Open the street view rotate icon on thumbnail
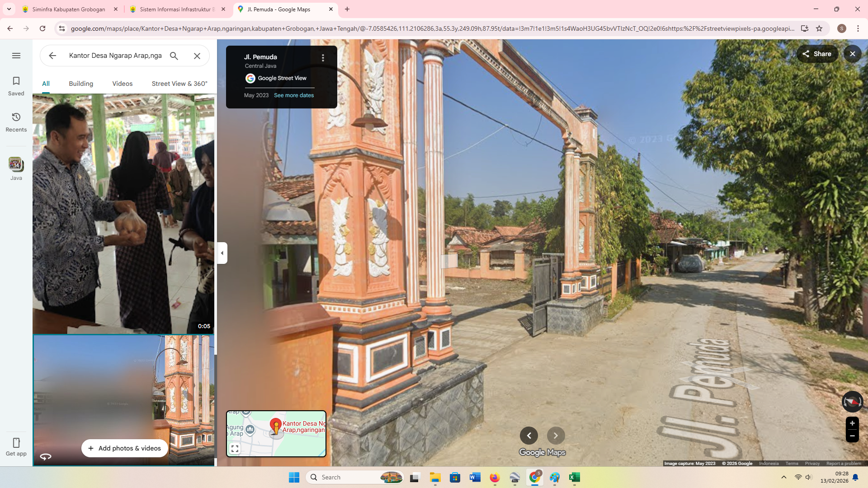Image resolution: width=868 pixels, height=488 pixels. pos(46,456)
